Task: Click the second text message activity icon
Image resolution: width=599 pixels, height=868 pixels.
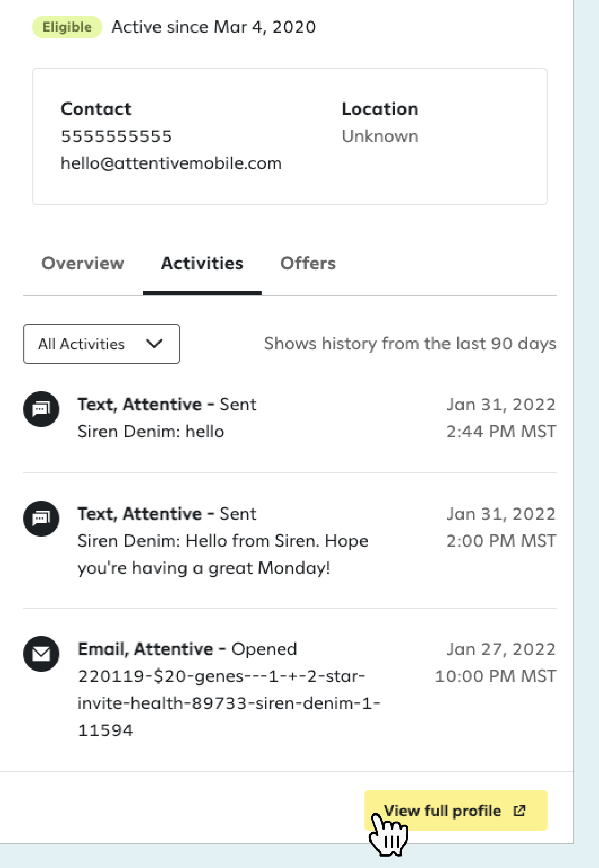Action: click(x=41, y=519)
